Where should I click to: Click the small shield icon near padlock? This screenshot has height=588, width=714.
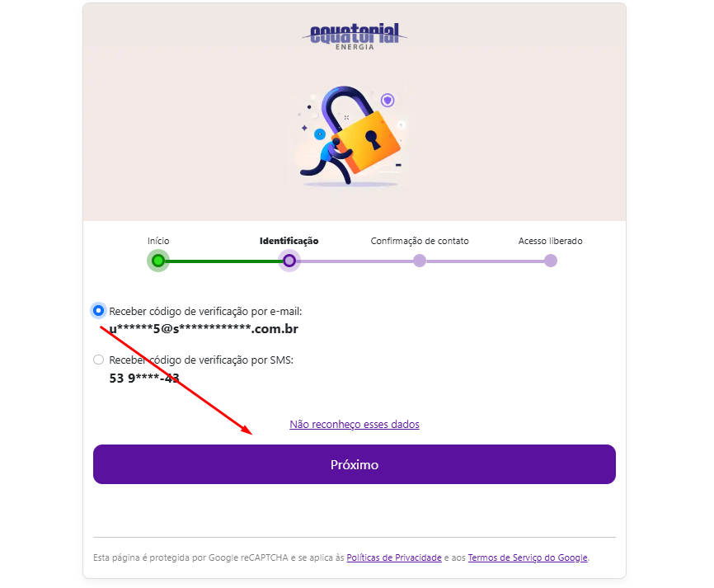point(388,101)
